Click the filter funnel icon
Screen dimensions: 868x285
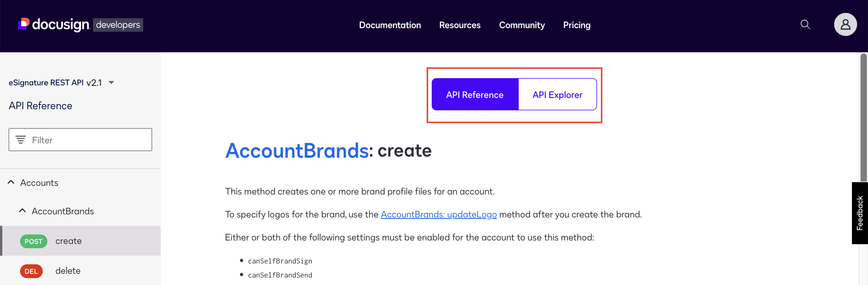point(21,139)
